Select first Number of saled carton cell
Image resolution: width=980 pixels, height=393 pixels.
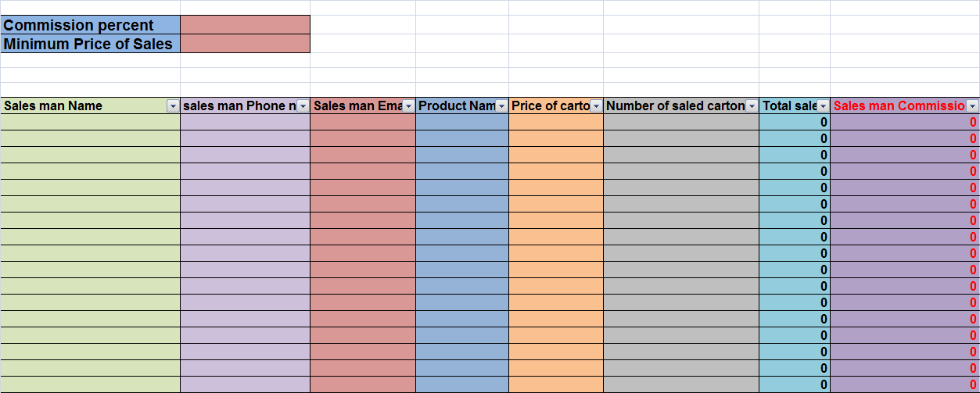(x=680, y=123)
